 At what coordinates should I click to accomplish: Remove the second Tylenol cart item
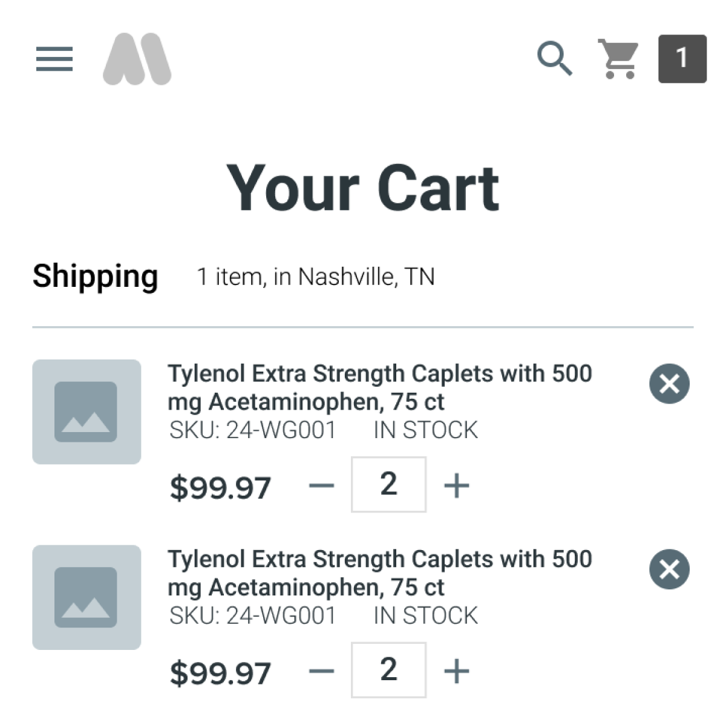point(669,569)
